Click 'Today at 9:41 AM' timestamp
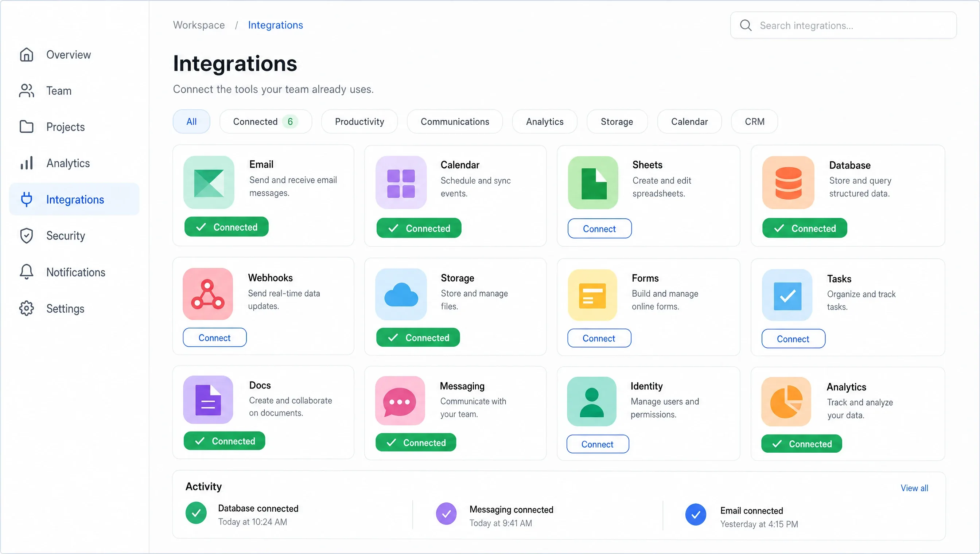Screen dimensions: 980x554 [x=501, y=523]
